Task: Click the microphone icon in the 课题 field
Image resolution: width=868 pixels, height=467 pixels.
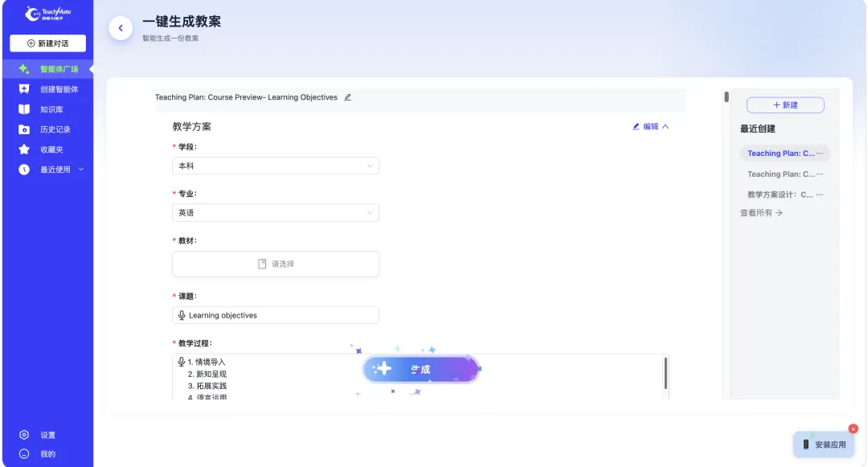Action: (x=182, y=315)
